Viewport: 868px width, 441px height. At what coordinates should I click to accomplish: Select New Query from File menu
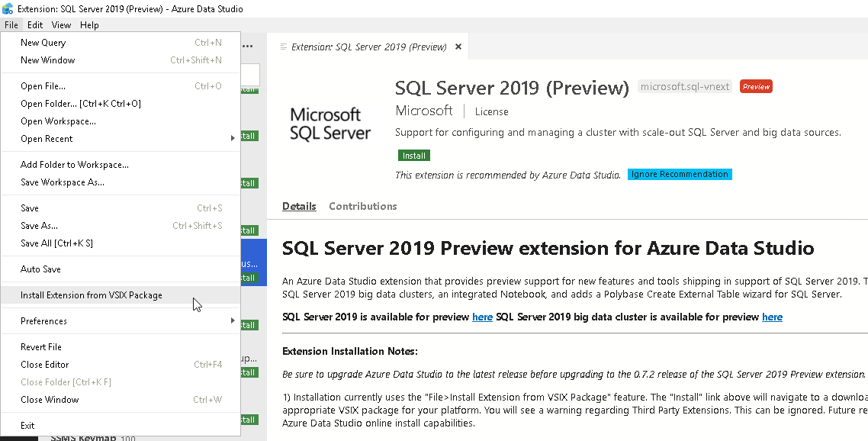[43, 43]
